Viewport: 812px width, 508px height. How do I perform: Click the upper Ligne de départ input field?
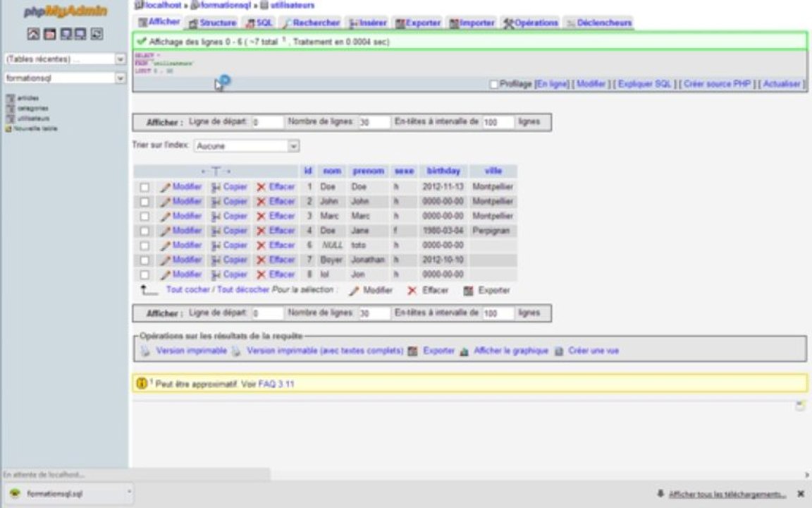coord(268,122)
